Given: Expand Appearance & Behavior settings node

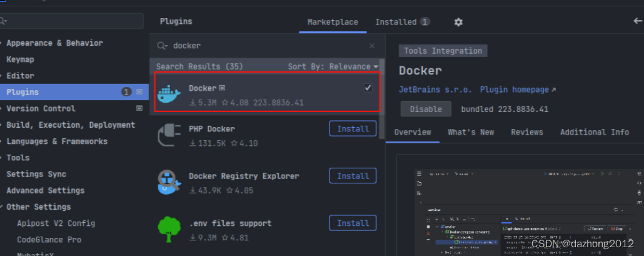Looking at the screenshot, I should click(x=1, y=43).
